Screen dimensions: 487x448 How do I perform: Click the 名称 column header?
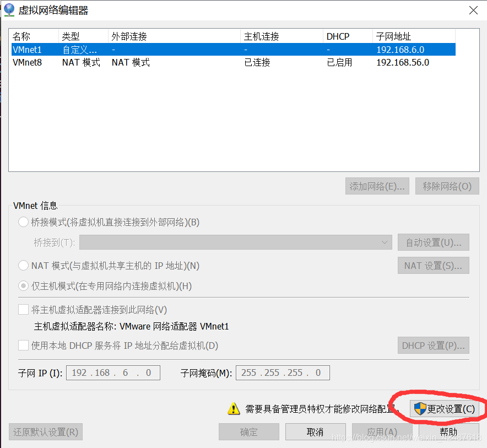click(x=34, y=36)
